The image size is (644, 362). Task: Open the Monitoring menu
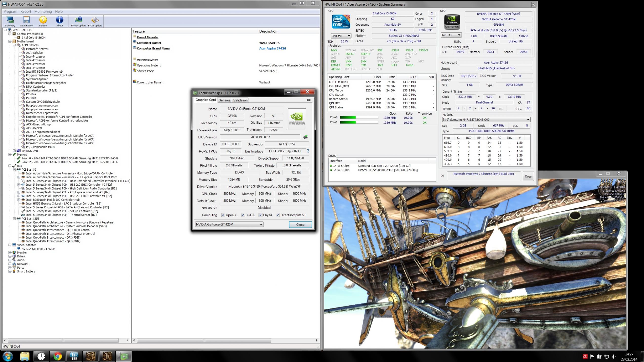[43, 12]
